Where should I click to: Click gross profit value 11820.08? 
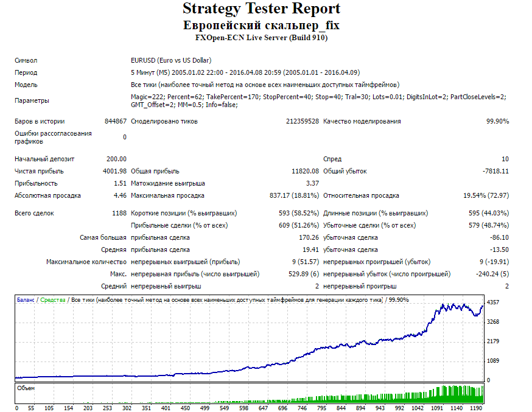(x=305, y=171)
